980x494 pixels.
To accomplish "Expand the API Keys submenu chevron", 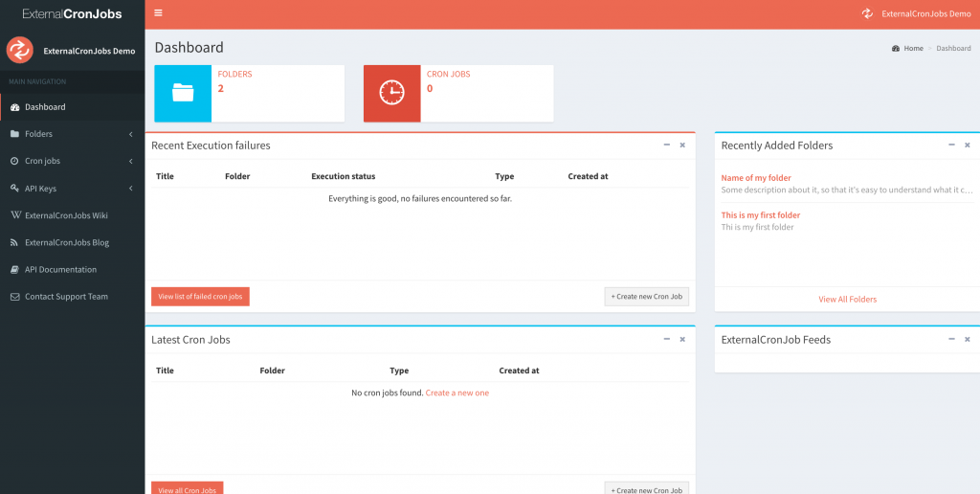I will pos(130,189).
